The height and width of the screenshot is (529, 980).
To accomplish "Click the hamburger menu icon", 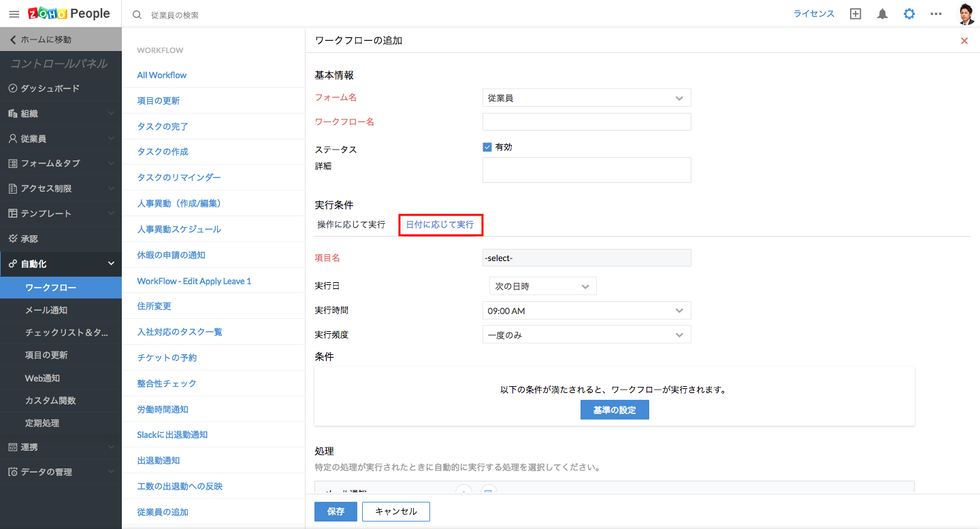I will 14,14.
